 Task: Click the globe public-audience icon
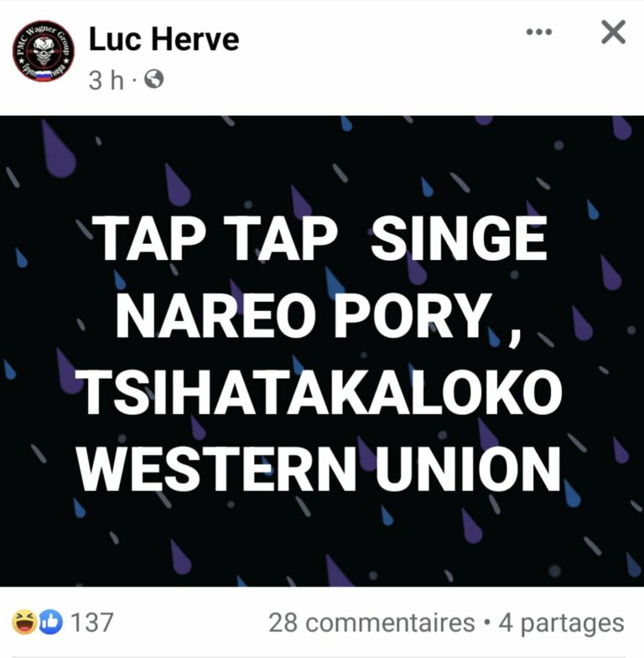[x=153, y=79]
